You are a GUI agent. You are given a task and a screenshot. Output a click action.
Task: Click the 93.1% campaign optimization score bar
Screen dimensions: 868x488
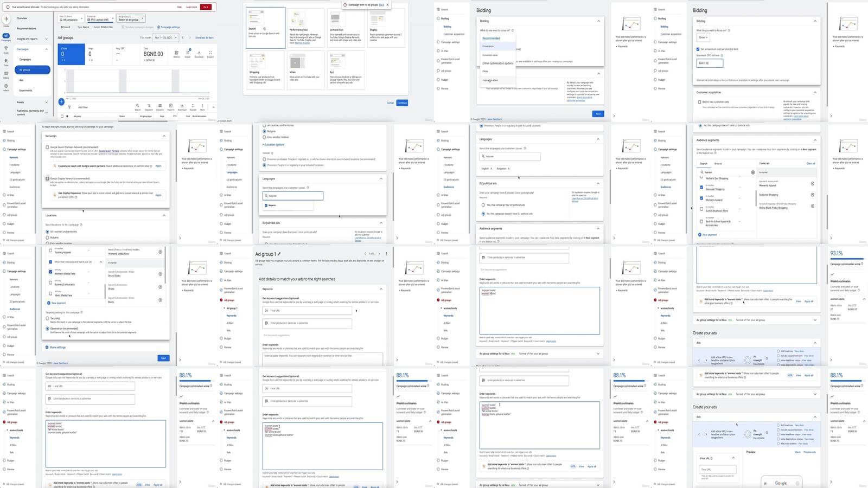[847, 259]
